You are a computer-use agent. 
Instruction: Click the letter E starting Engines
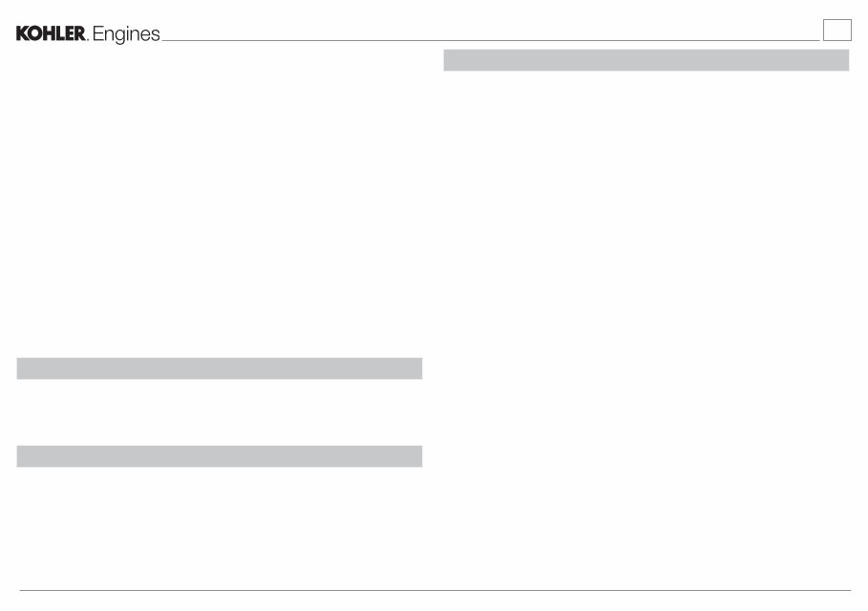click(98, 33)
